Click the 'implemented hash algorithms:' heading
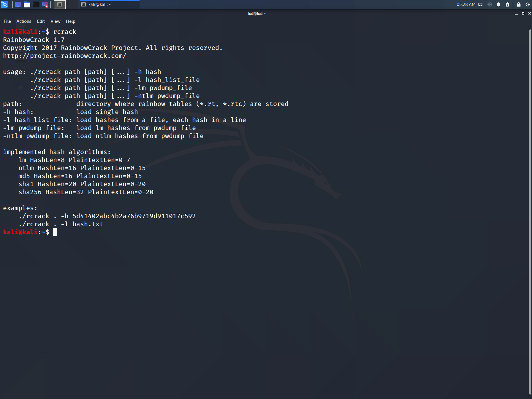 (x=57, y=152)
